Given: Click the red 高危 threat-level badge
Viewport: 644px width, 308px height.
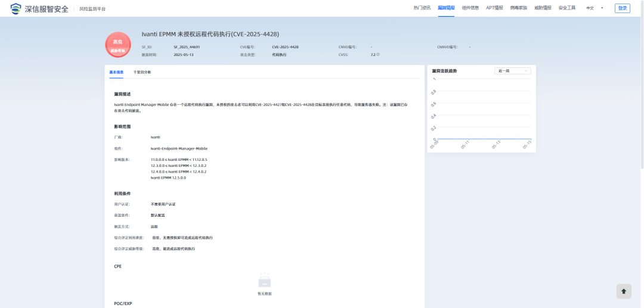Looking at the screenshot, I should 118,45.
